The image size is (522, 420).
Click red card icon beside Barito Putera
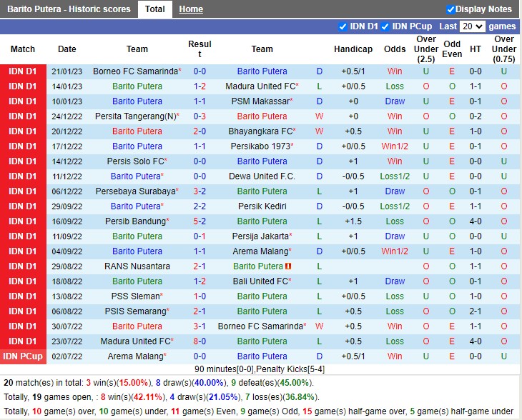pos(287,266)
